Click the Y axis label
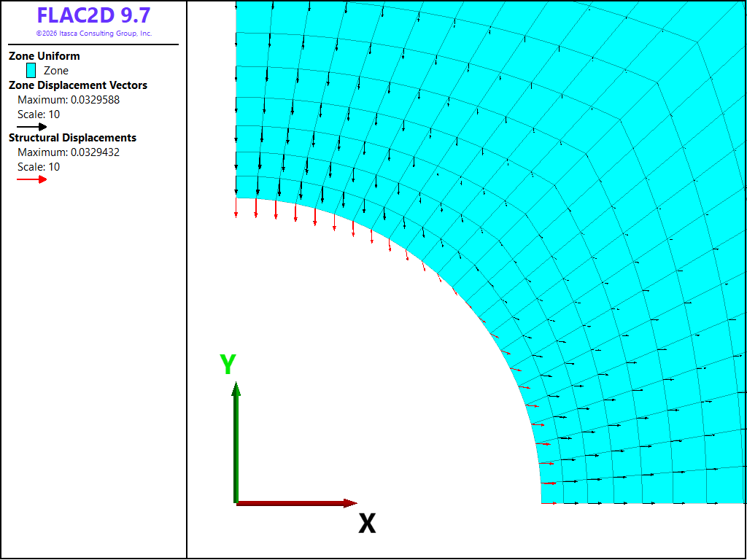This screenshot has width=747, height=560. [x=228, y=365]
